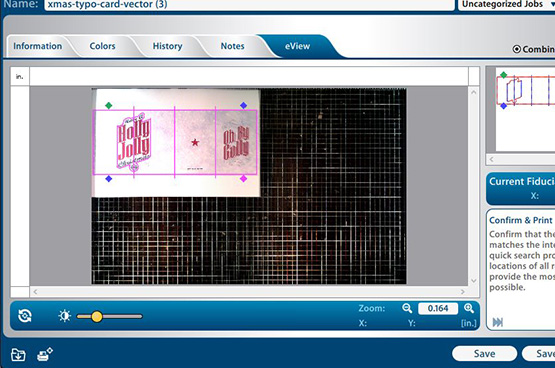The image size is (555, 368).
Task: Click the Oh By Golly card artwork
Action: coord(236,142)
